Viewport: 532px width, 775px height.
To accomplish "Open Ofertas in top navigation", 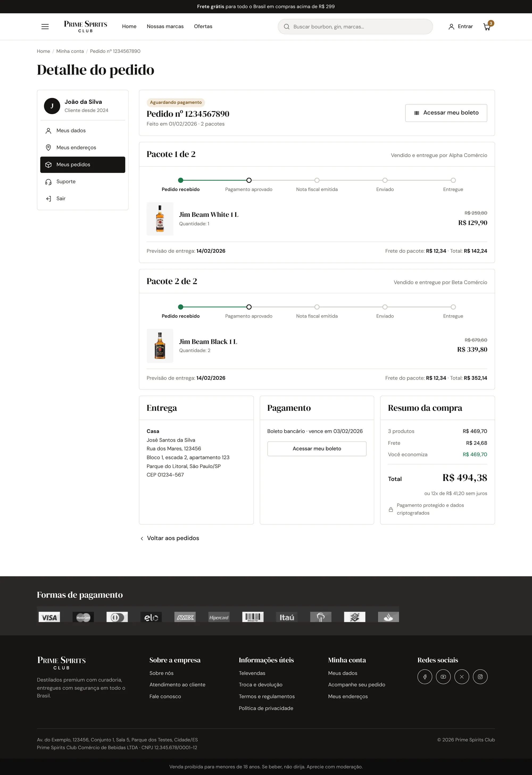I will click(203, 26).
